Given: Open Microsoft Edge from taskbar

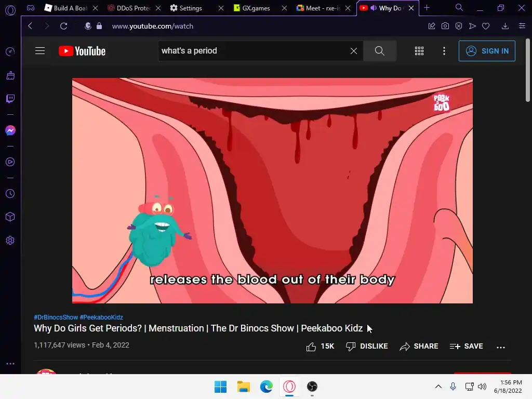Looking at the screenshot, I should coord(267,387).
